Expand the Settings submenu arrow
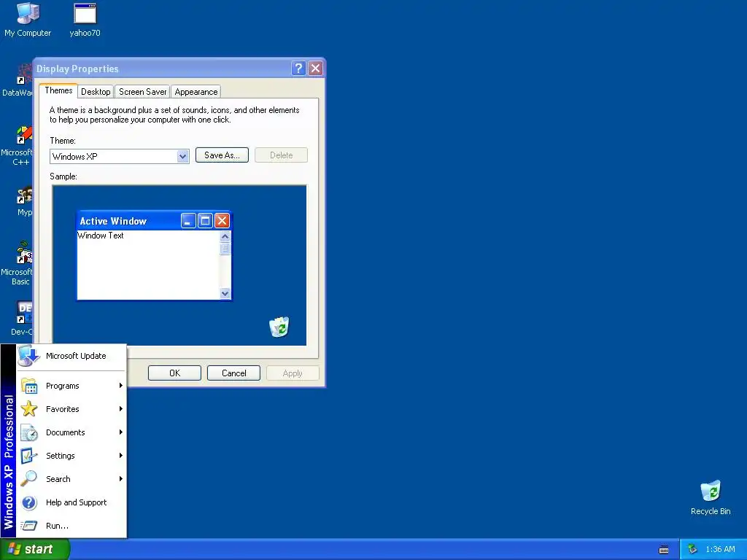Screen dimensions: 747x560 [x=121, y=456]
